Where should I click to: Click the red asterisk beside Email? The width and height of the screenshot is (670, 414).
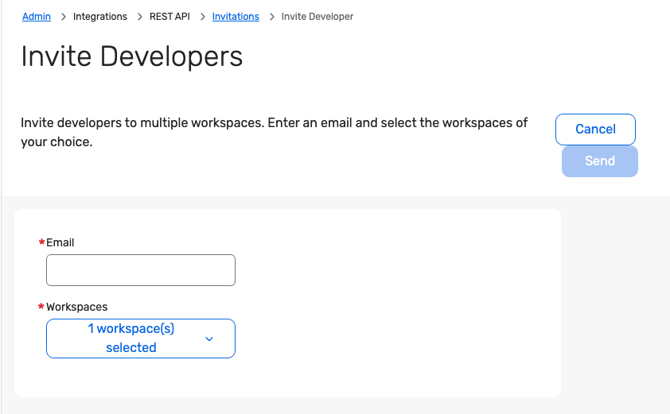tap(41, 243)
